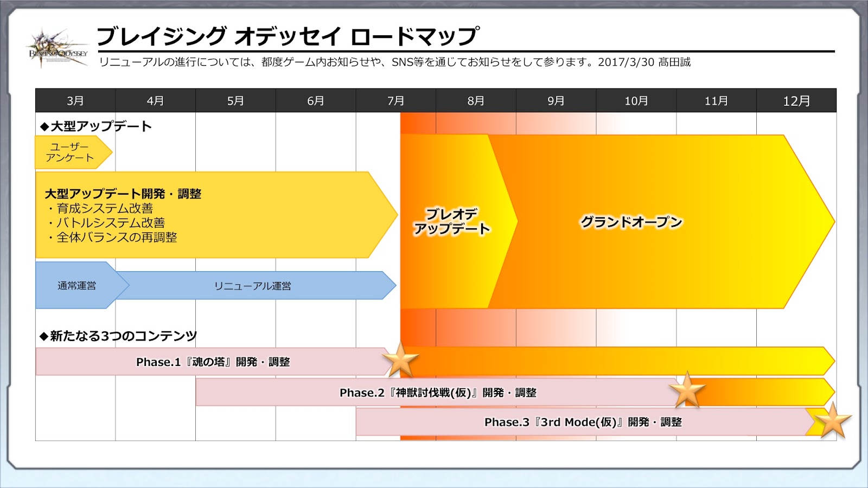Viewport: 868px width, 488px height.
Task: Select the 3月 column header
Action: [75, 101]
